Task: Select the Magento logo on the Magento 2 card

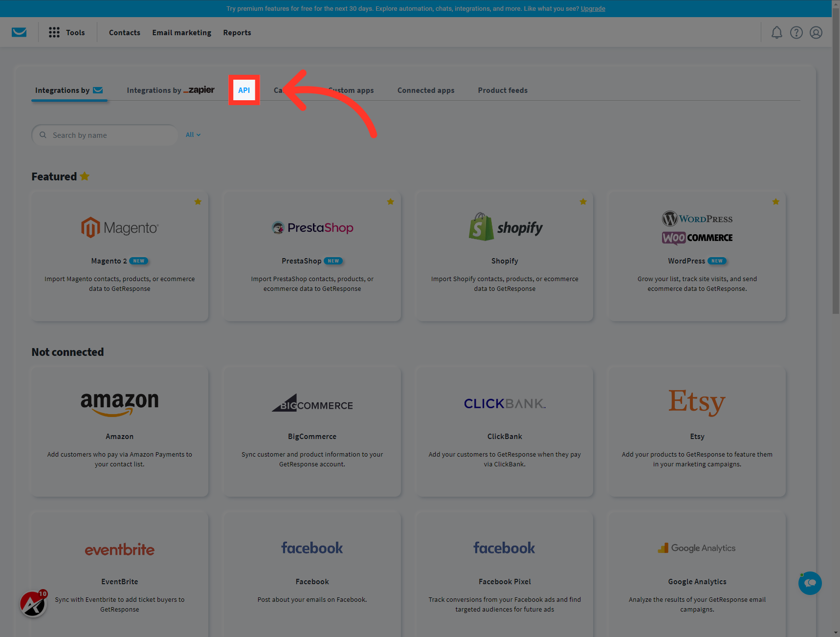Action: click(119, 227)
